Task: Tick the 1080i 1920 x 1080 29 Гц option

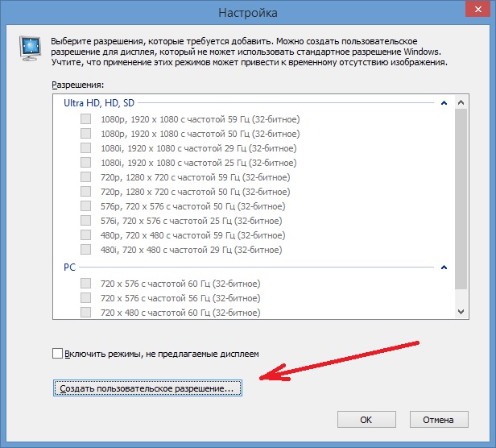Action: [85, 148]
